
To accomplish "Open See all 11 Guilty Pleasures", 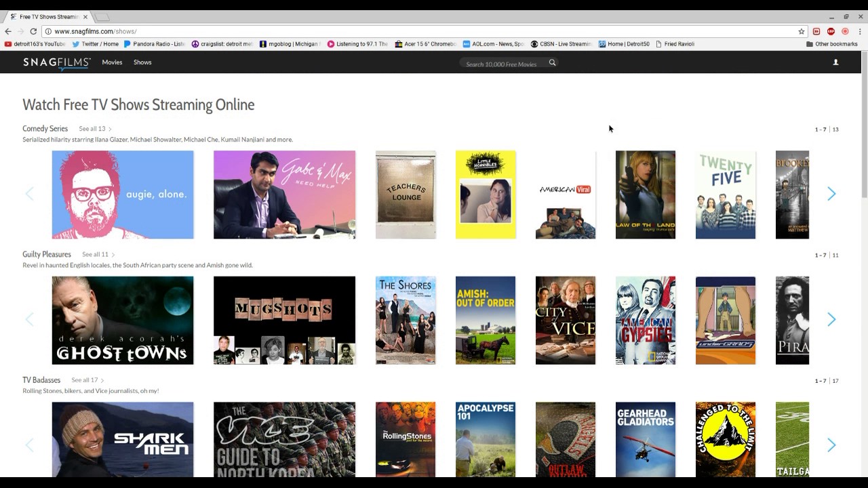I will (x=98, y=255).
